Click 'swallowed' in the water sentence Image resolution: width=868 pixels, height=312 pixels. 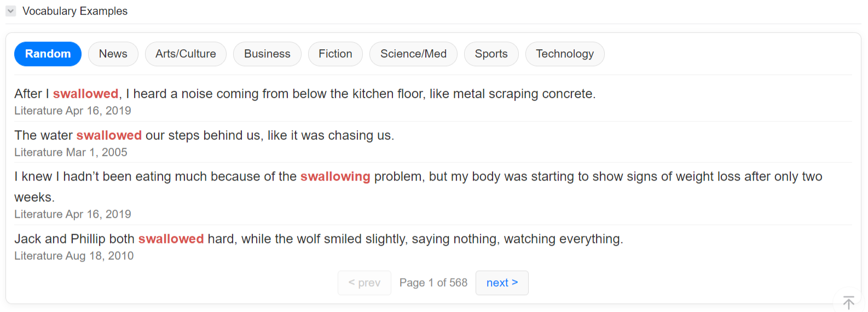(109, 135)
